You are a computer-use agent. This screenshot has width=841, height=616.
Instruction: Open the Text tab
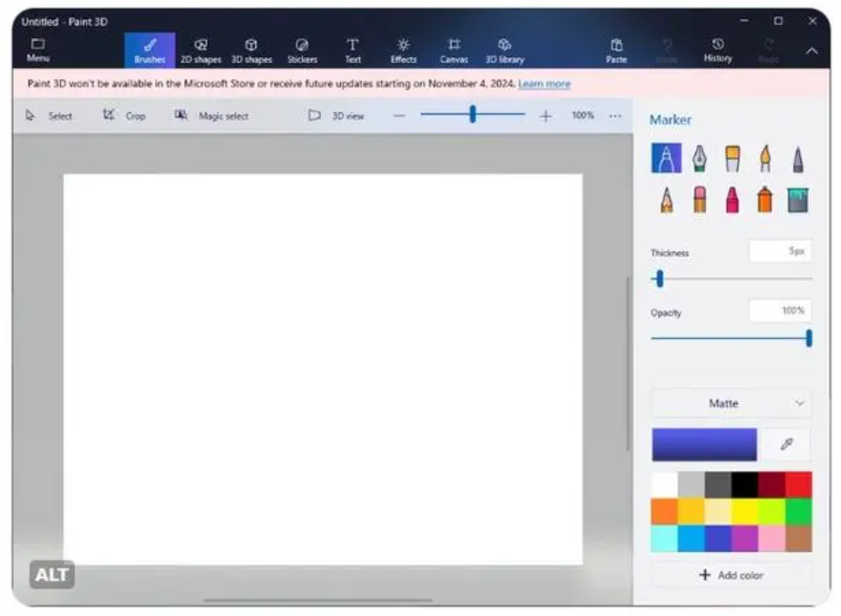tap(352, 50)
